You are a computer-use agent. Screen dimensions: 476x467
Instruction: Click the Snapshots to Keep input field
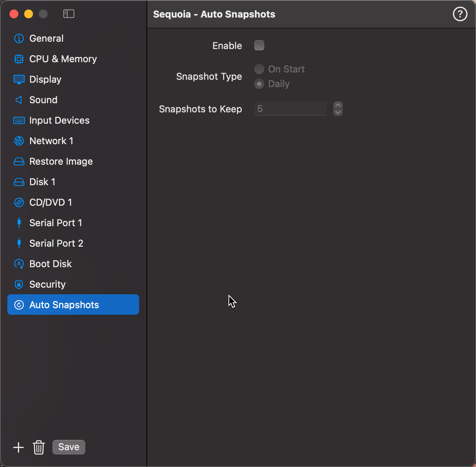point(290,108)
